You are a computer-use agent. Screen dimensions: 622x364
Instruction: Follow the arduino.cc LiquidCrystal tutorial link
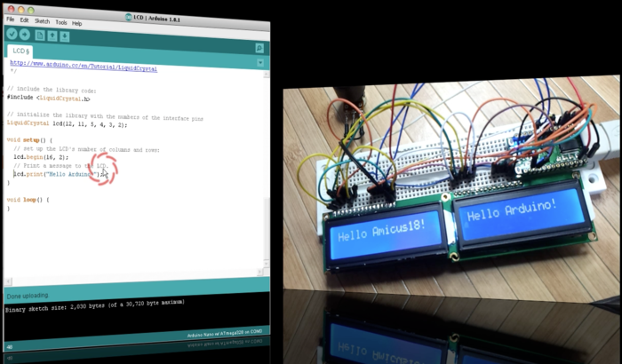click(84, 66)
